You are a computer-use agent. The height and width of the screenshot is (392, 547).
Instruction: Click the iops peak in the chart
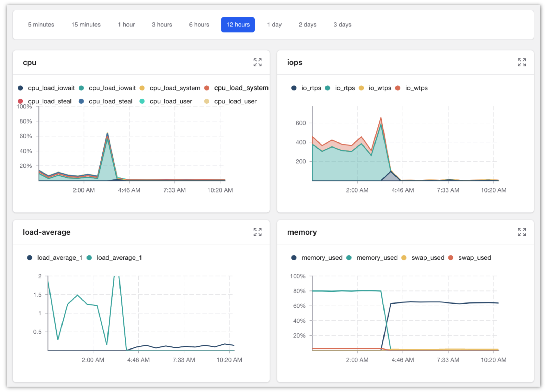pyautogui.click(x=381, y=118)
